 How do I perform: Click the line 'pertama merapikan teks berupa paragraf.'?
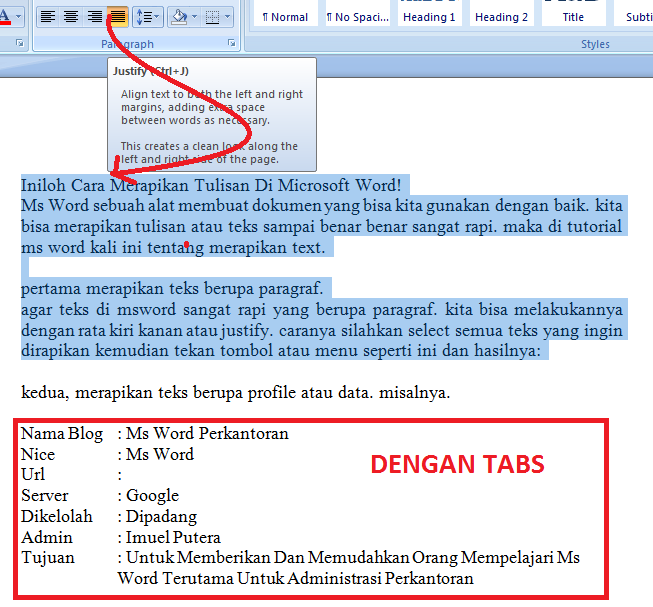172,288
